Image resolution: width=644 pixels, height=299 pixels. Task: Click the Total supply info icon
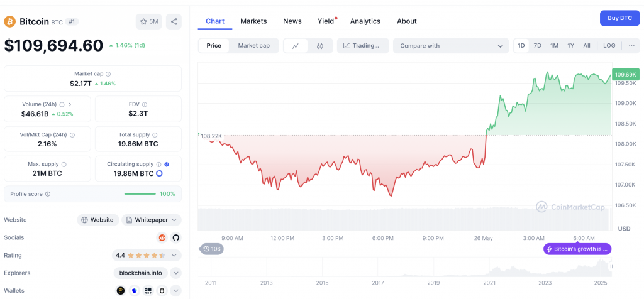coord(155,134)
